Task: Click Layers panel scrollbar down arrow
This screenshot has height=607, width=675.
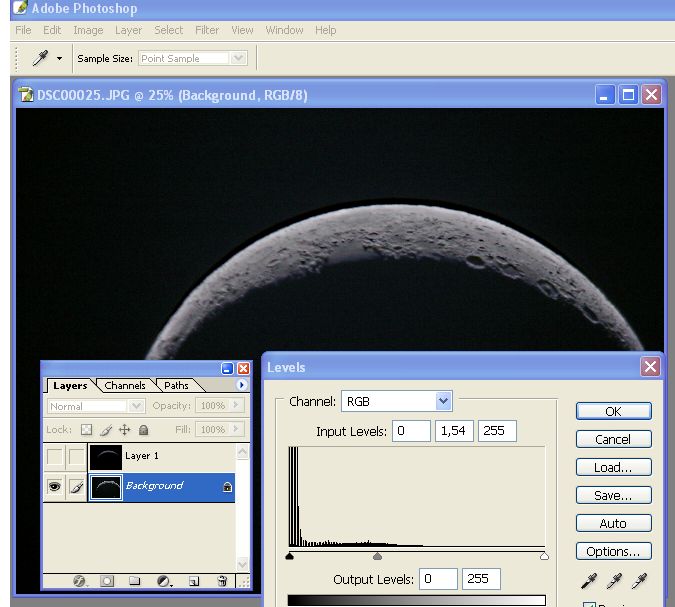Action: pos(242,564)
